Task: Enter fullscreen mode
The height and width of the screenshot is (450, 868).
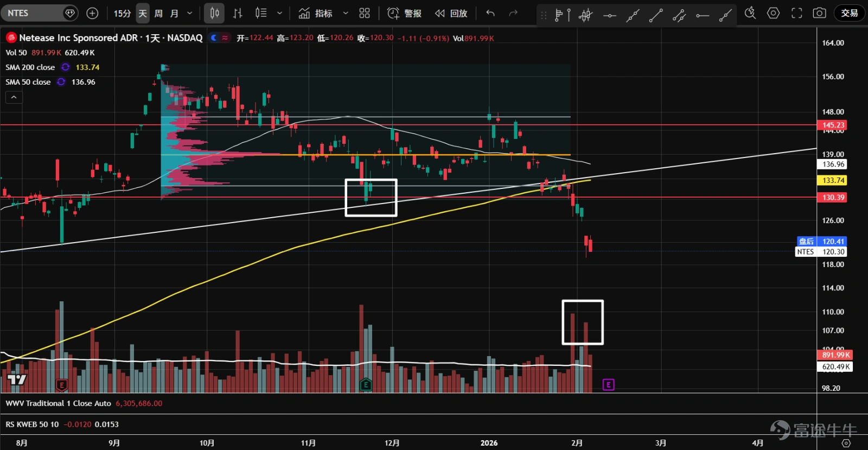Action: [x=796, y=13]
